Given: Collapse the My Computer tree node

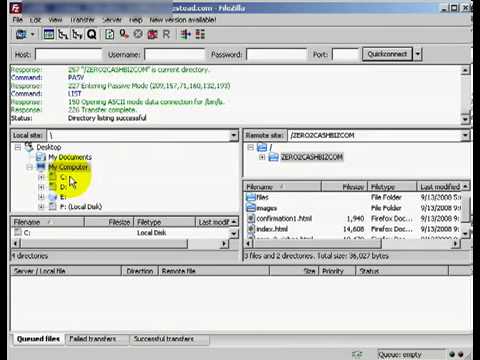Looking at the screenshot, I should (29, 167).
